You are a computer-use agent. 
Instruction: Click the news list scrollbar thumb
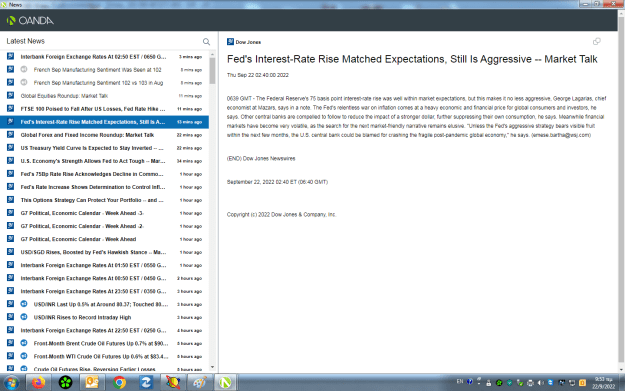point(212,71)
